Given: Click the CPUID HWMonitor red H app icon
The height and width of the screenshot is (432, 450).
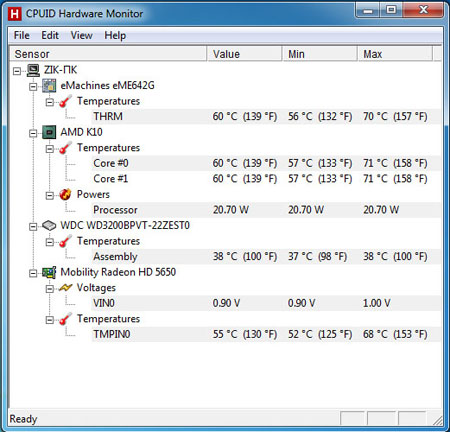Looking at the screenshot, I should pyautogui.click(x=14, y=14).
